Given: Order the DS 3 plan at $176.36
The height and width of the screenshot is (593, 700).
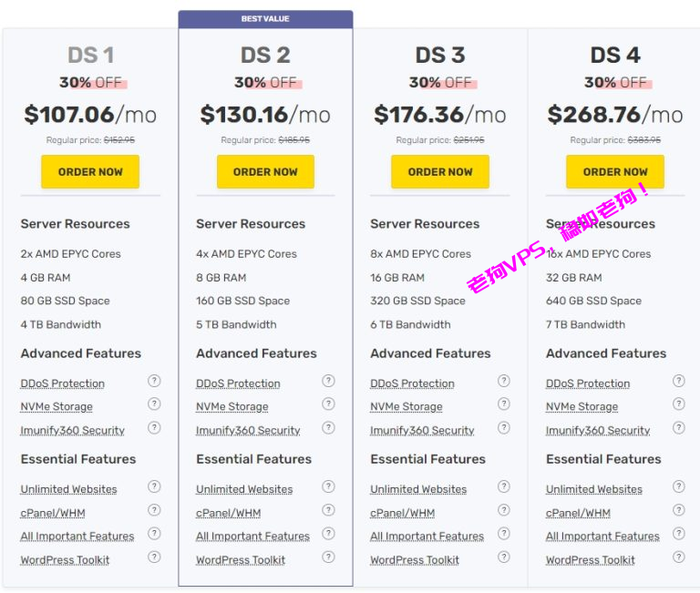Looking at the screenshot, I should (x=440, y=172).
